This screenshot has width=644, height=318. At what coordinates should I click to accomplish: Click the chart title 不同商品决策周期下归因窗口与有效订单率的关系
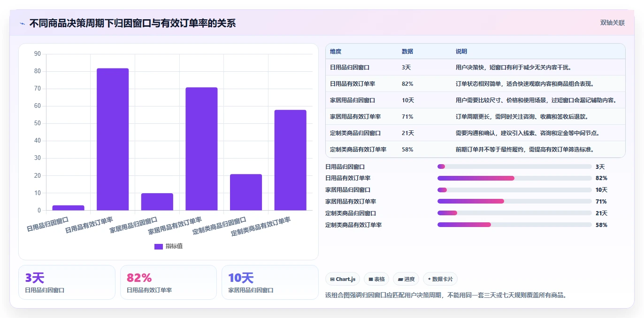pos(132,23)
